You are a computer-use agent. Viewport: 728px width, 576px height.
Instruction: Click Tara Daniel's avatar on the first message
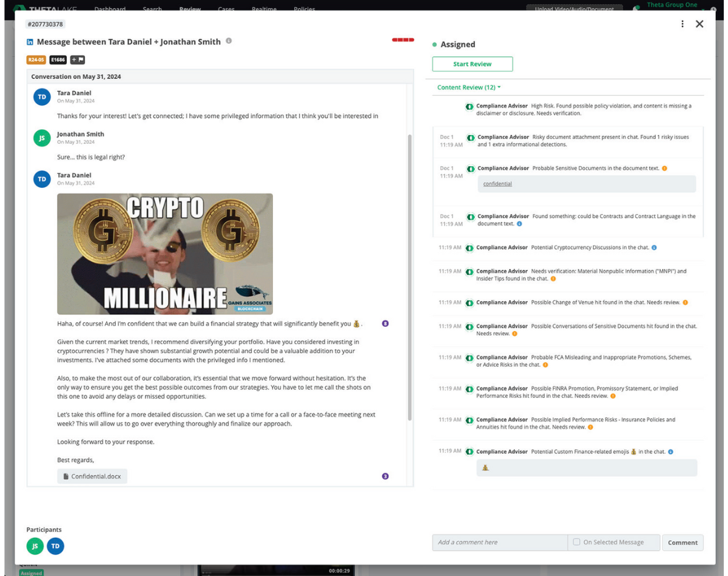click(42, 97)
